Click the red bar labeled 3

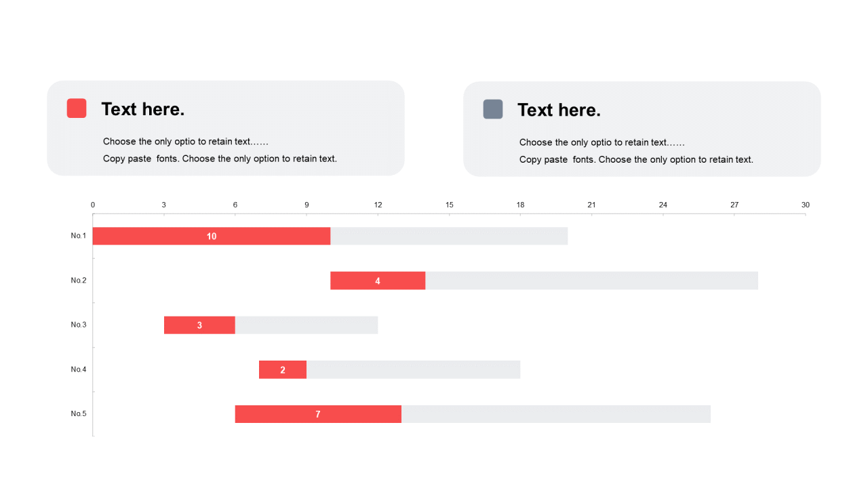(x=199, y=325)
